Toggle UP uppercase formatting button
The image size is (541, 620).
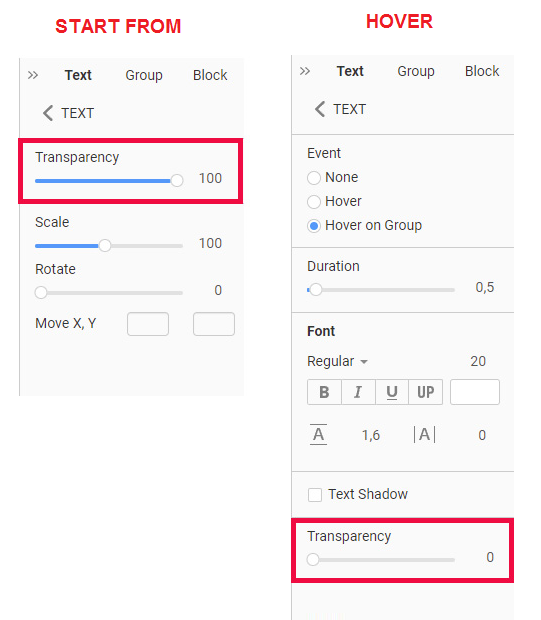tap(426, 392)
